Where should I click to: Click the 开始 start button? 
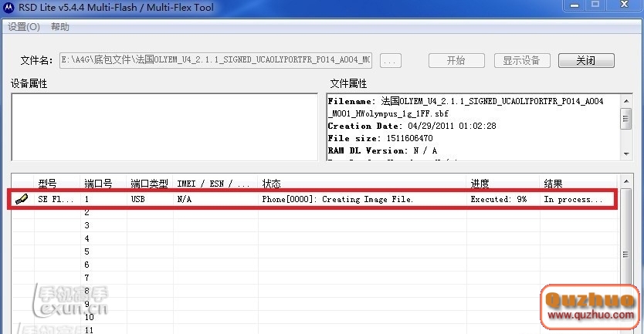tap(456, 61)
